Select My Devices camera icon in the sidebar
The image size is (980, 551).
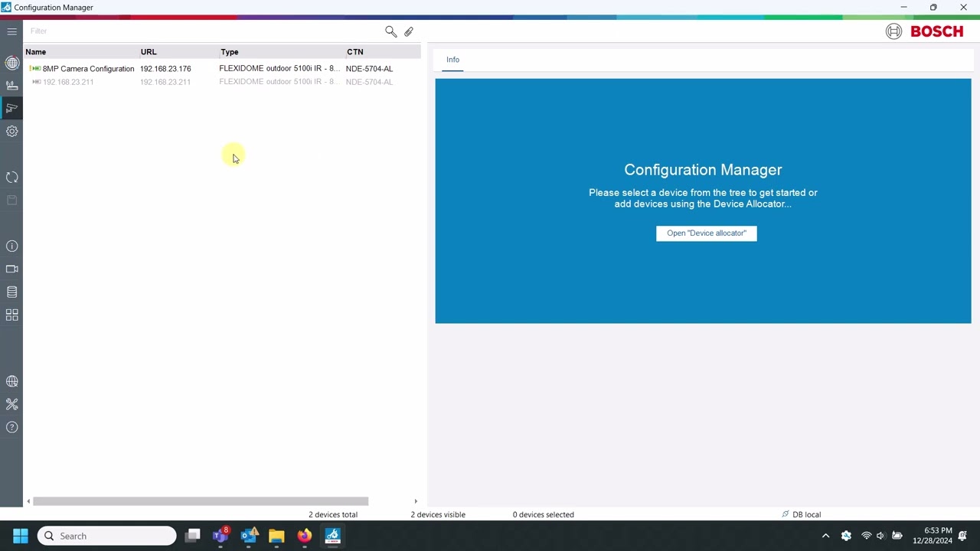point(11,108)
